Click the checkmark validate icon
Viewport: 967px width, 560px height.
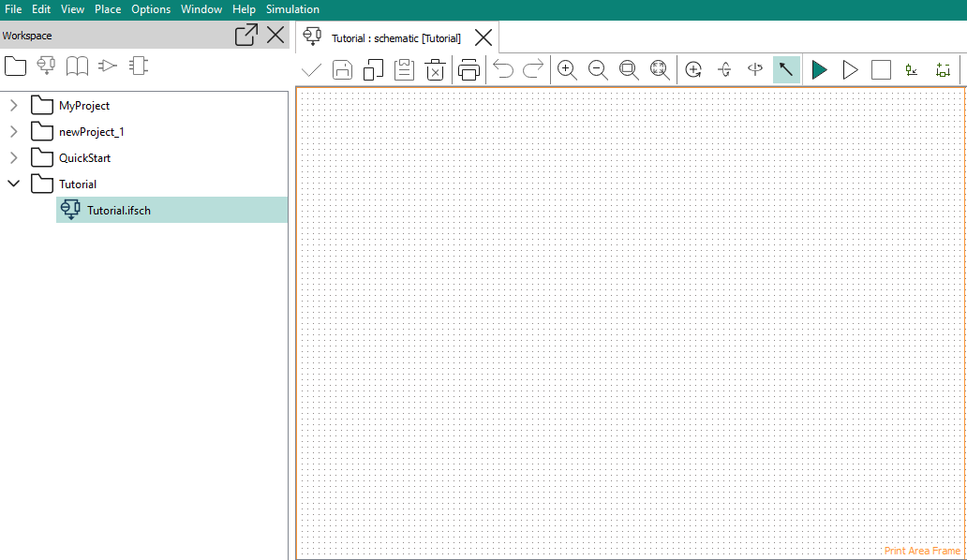click(311, 69)
